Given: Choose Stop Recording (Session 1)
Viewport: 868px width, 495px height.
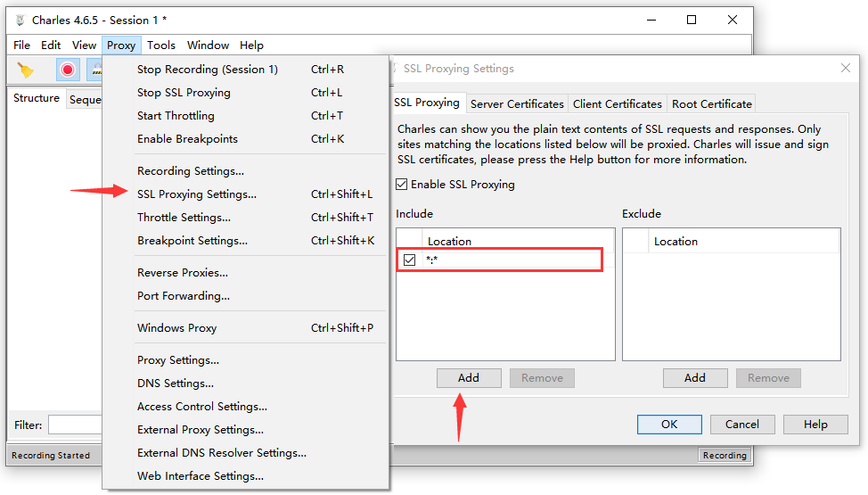Looking at the screenshot, I should [246, 70].
